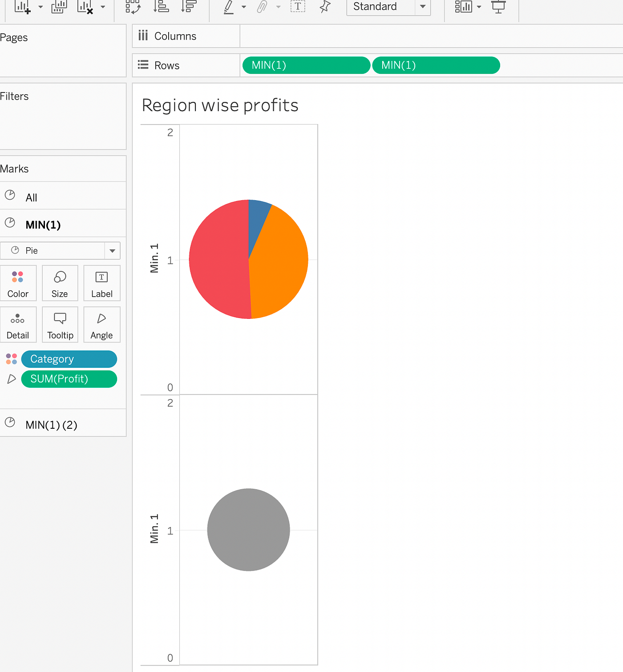623x672 pixels.
Task: Open the Angle property on the Marks card
Action: pyautogui.click(x=101, y=325)
